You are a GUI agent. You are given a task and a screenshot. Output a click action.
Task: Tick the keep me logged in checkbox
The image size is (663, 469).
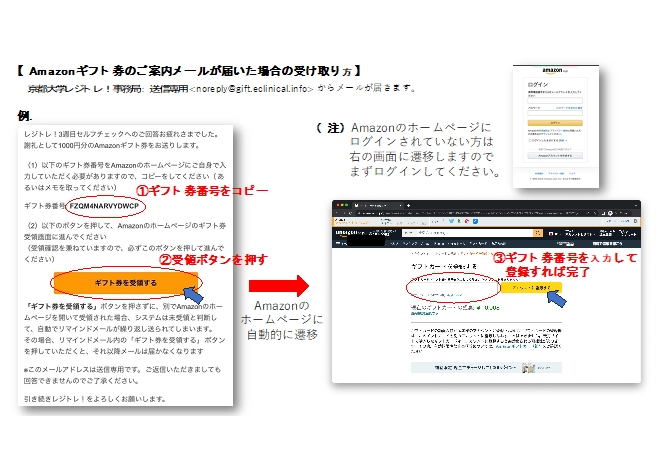click(x=530, y=140)
